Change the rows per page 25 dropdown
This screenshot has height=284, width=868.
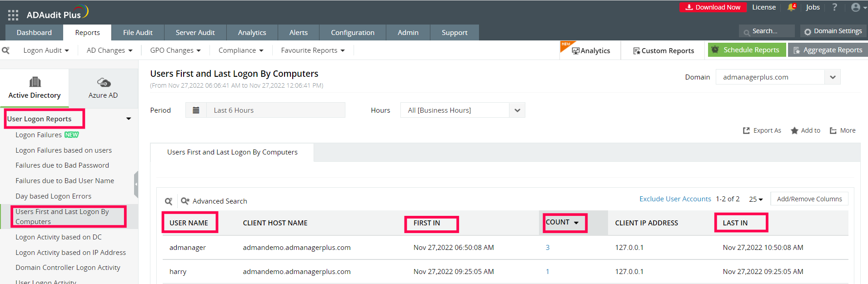(x=756, y=199)
